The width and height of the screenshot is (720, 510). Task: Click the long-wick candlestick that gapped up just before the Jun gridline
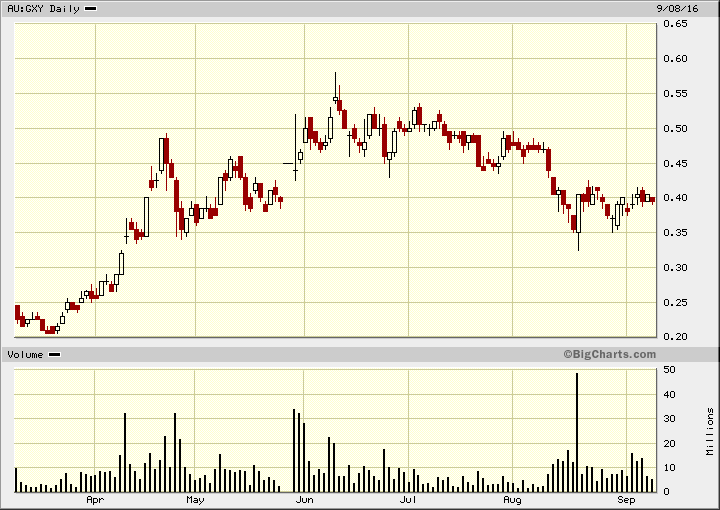[x=296, y=147]
